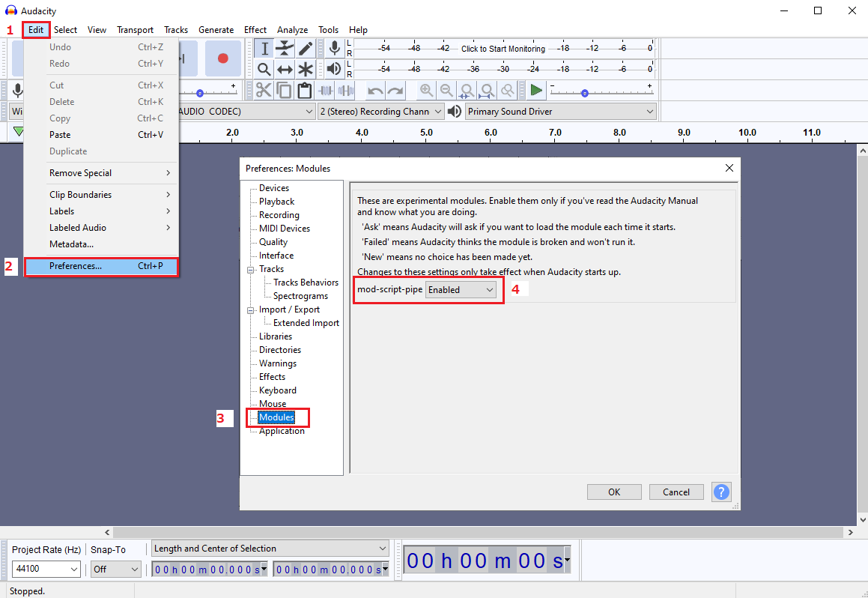
Task: Click the Undo arrow toolbar icon
Action: coord(375,90)
